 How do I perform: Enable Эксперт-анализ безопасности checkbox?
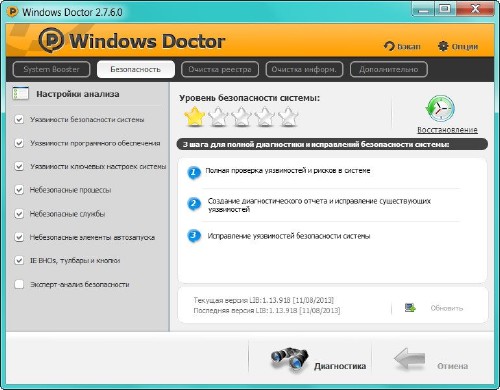pyautogui.click(x=19, y=284)
